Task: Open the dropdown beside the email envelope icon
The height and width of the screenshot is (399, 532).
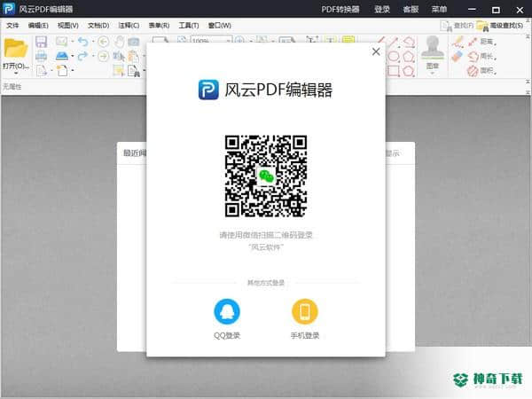Action: pyautogui.click(x=73, y=42)
